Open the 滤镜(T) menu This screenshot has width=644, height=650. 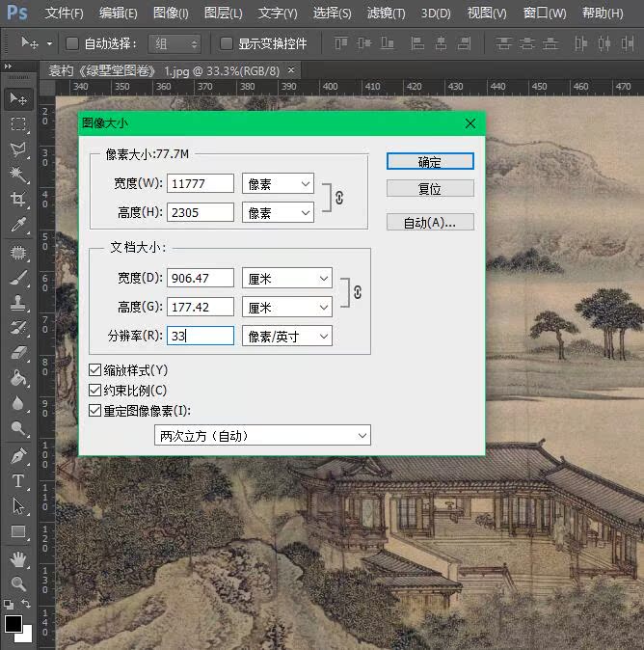tap(387, 14)
